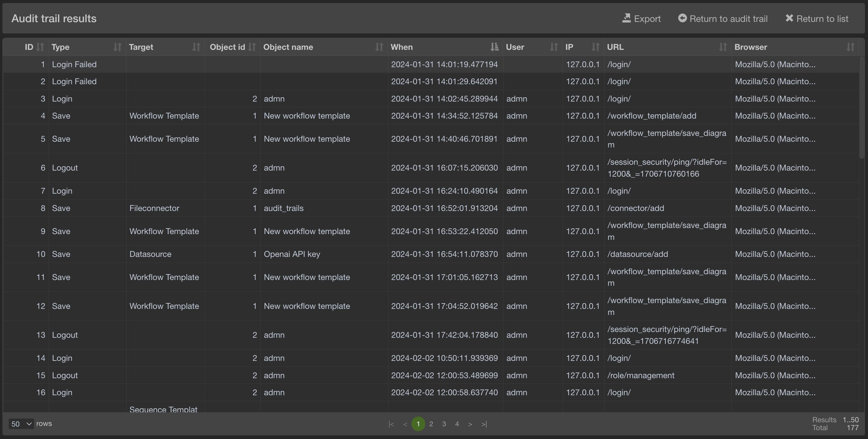
Task: Click the Openai API key object name
Action: tap(292, 254)
